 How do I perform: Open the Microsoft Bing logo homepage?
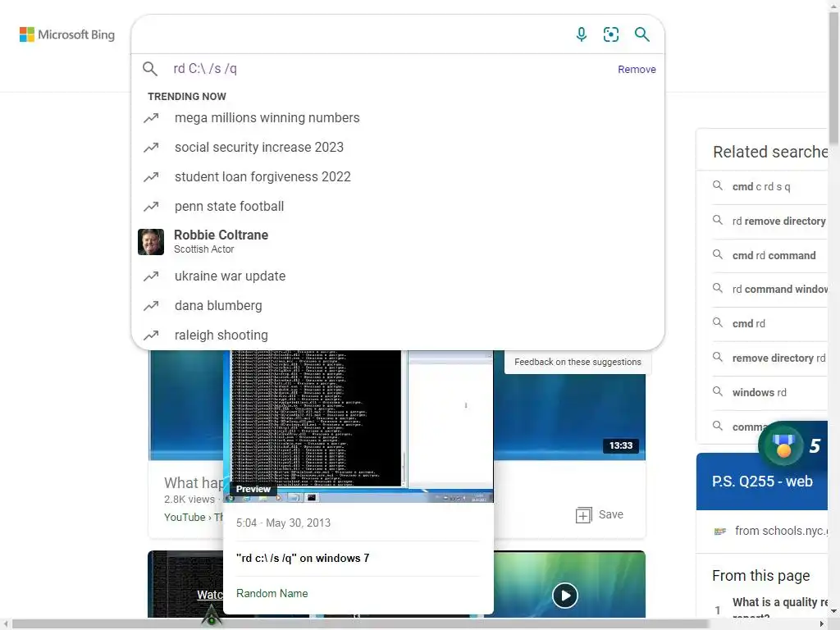pos(67,34)
